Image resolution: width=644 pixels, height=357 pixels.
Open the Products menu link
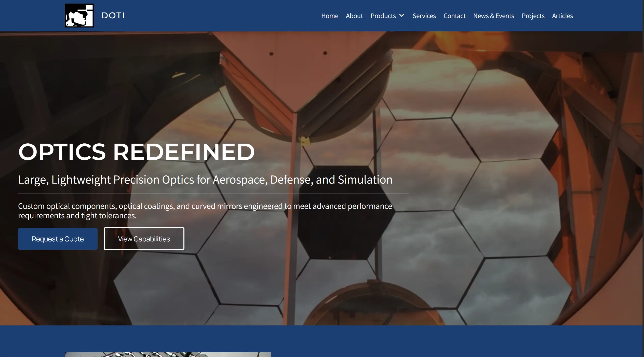pyautogui.click(x=383, y=16)
